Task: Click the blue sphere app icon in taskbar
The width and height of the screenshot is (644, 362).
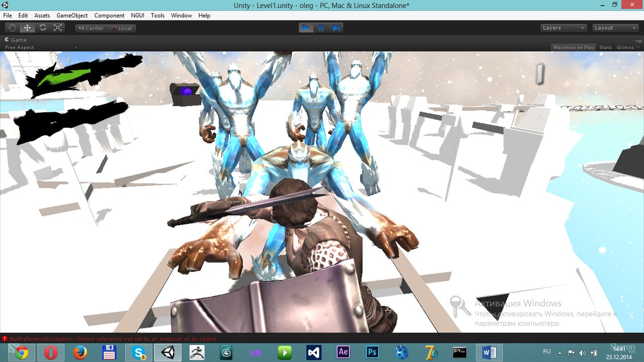Action: pyautogui.click(x=401, y=353)
